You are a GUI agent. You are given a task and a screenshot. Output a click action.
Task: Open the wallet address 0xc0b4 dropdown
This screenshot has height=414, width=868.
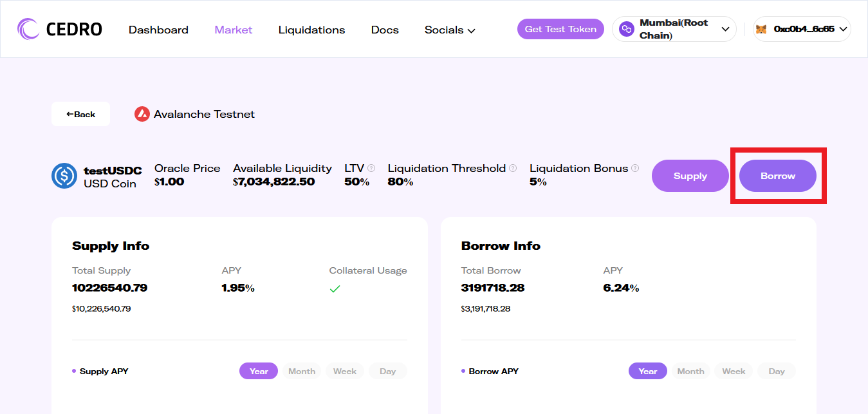(802, 29)
